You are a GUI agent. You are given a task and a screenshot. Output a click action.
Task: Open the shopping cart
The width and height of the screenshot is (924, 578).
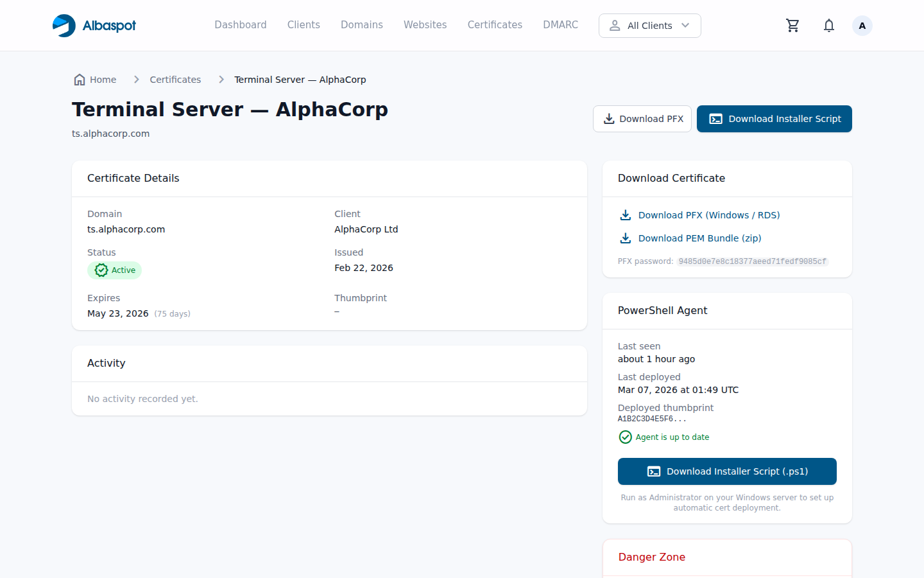pyautogui.click(x=792, y=26)
